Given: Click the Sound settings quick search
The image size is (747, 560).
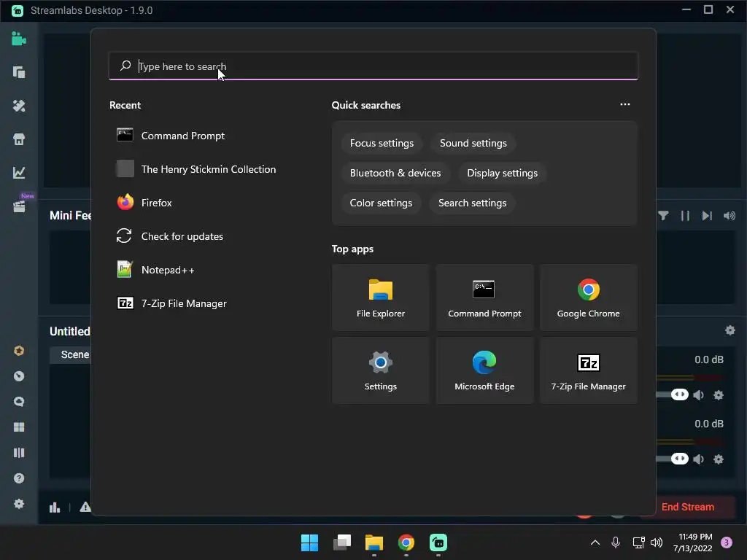Looking at the screenshot, I should (x=473, y=144).
